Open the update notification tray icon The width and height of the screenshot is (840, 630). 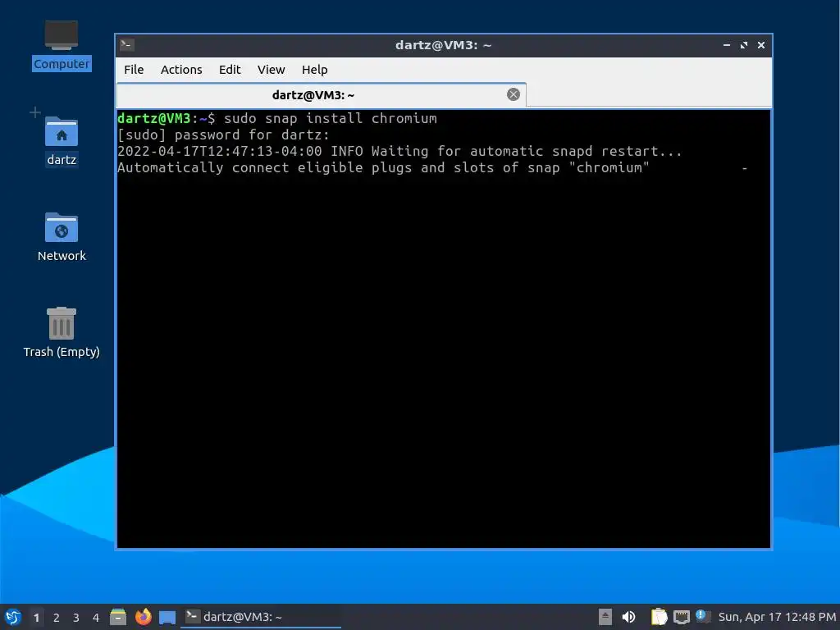click(x=702, y=616)
